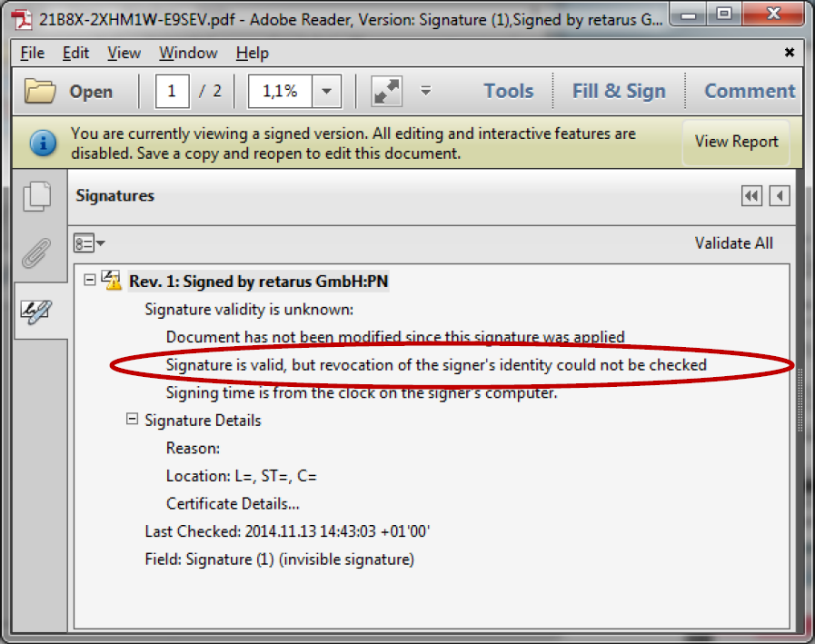
Task: Click the View Report button
Action: (736, 142)
